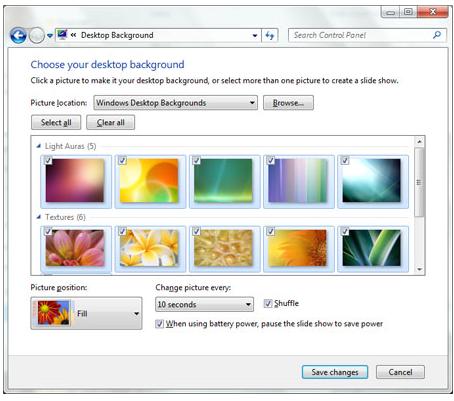The width and height of the screenshot is (454, 401).
Task: Open the Picture location combo box
Action: 175,103
